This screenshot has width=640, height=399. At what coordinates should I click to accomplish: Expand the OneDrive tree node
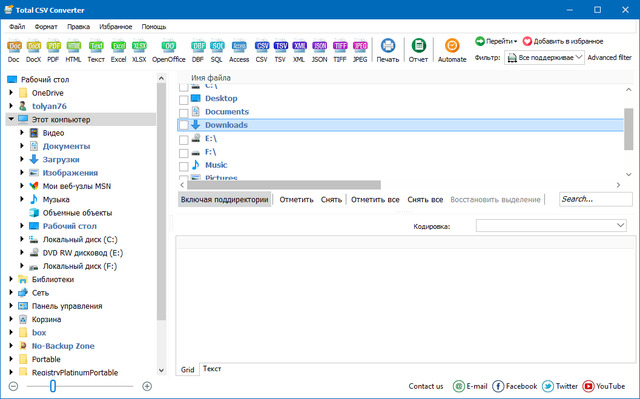click(11, 93)
